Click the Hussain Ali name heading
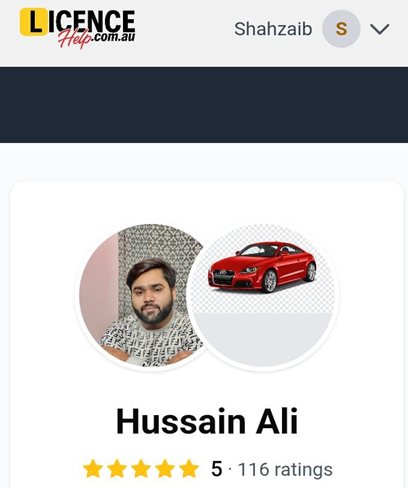 point(207,421)
